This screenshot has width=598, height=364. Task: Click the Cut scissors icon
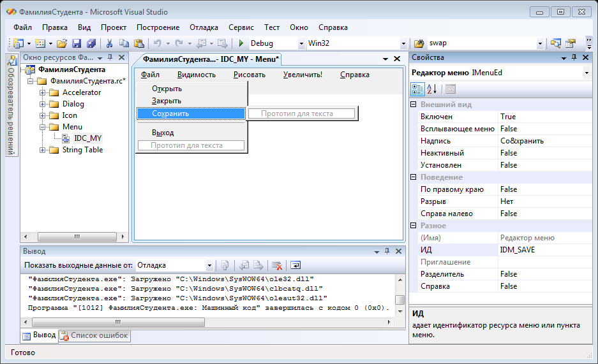tap(110, 43)
